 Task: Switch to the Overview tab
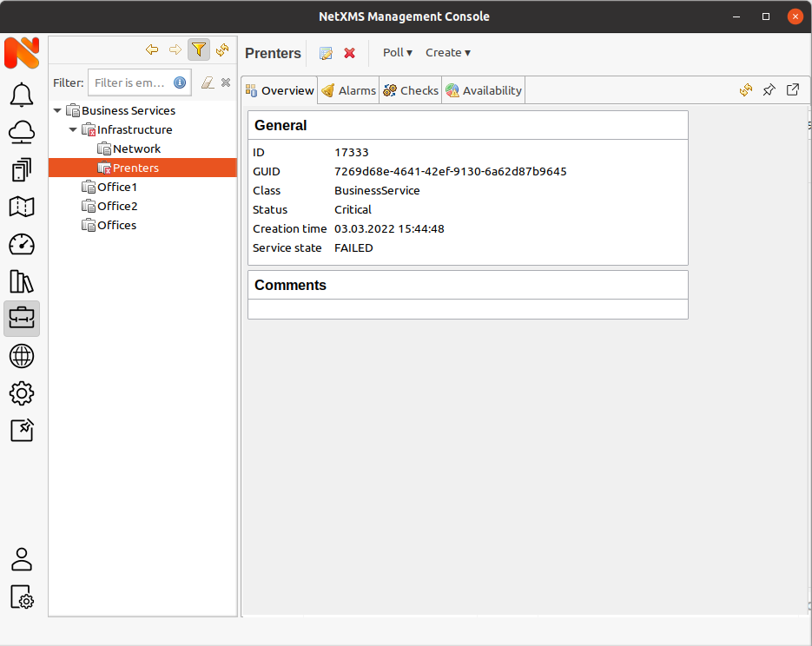click(x=280, y=90)
